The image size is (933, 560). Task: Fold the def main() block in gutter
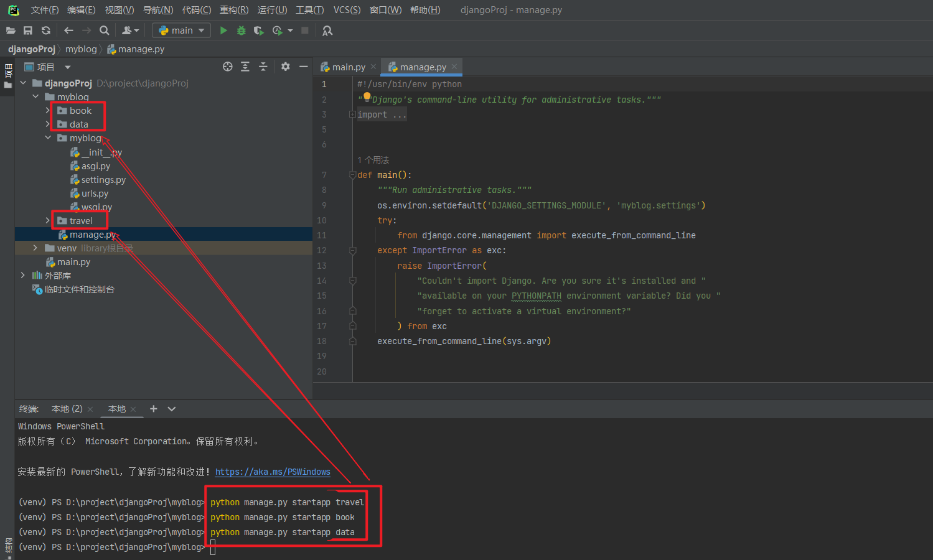(352, 175)
